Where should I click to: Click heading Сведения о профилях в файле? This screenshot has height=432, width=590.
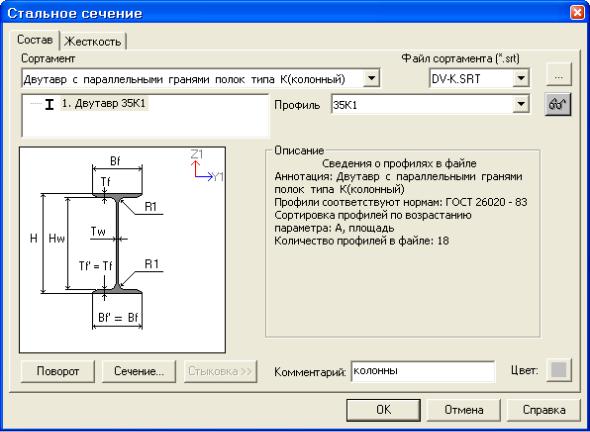pyautogui.click(x=399, y=164)
